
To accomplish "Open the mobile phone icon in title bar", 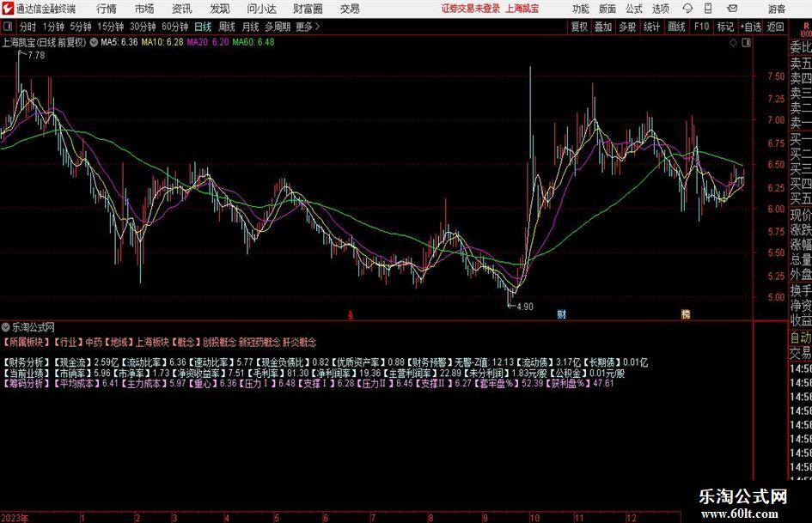I will [x=708, y=9].
